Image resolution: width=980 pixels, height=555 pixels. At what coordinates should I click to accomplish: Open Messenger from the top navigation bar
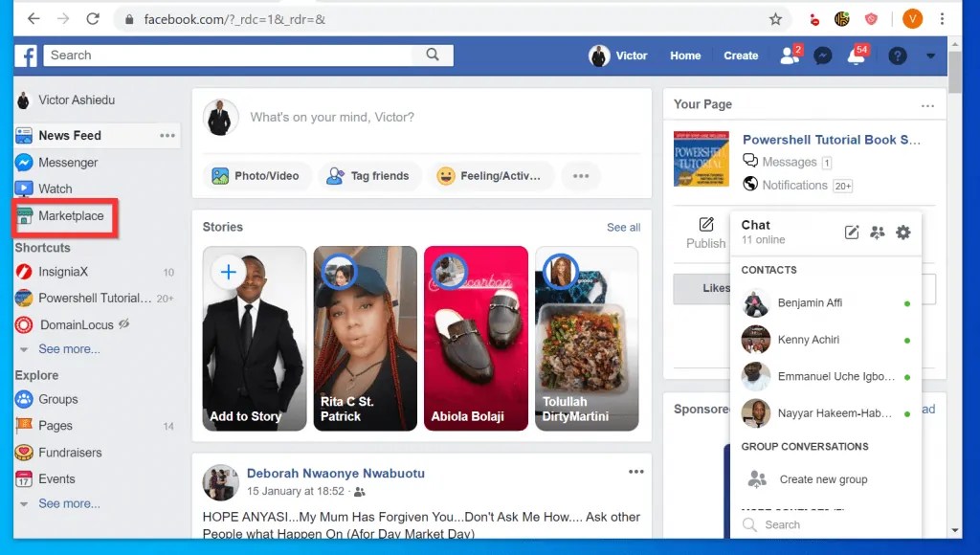coord(823,55)
